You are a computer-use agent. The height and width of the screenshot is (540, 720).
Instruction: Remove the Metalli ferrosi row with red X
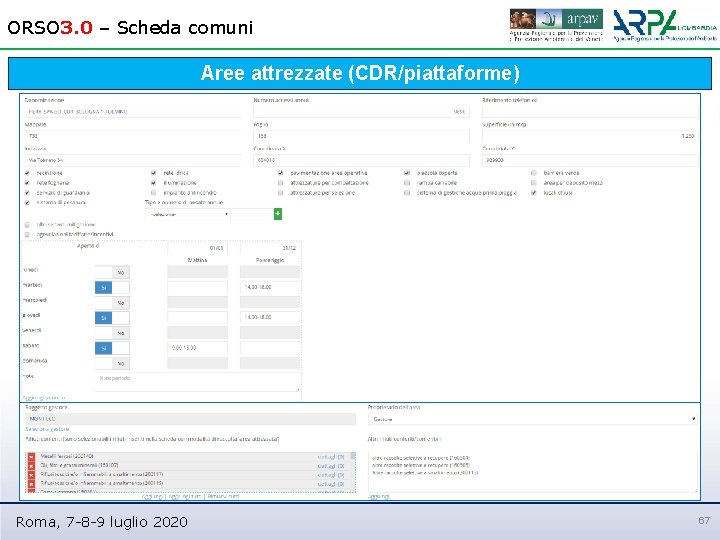pyautogui.click(x=31, y=457)
